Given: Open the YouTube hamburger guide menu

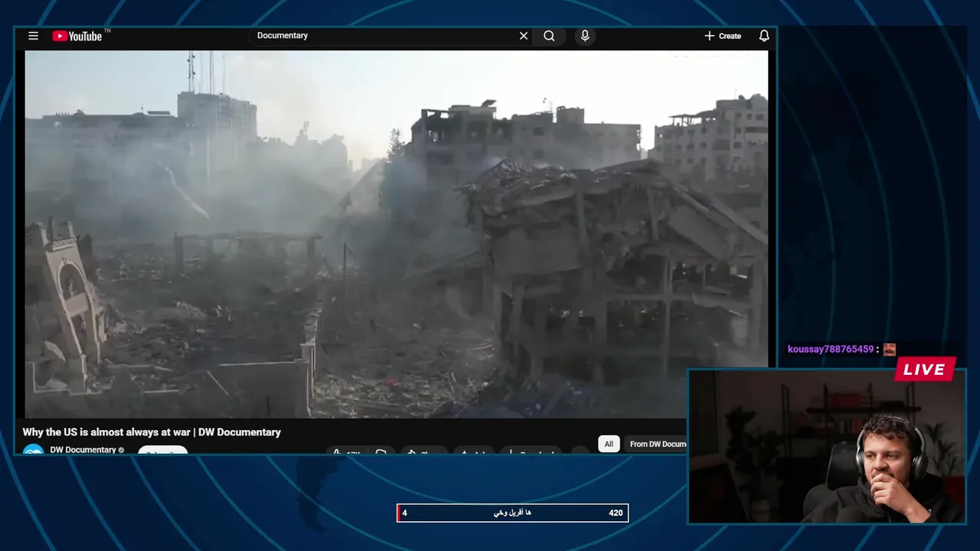Looking at the screenshot, I should (x=33, y=36).
